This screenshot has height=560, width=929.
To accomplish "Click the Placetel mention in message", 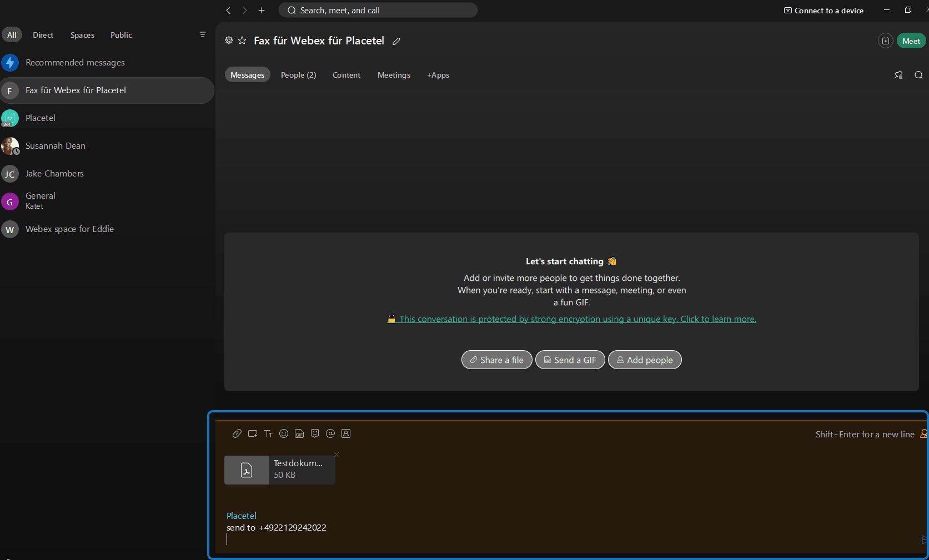I will coord(242,516).
